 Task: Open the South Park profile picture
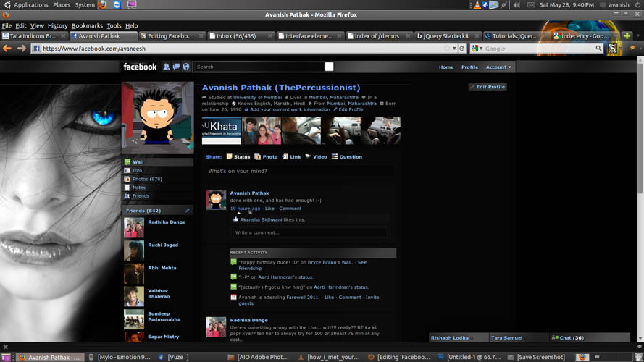click(x=158, y=117)
